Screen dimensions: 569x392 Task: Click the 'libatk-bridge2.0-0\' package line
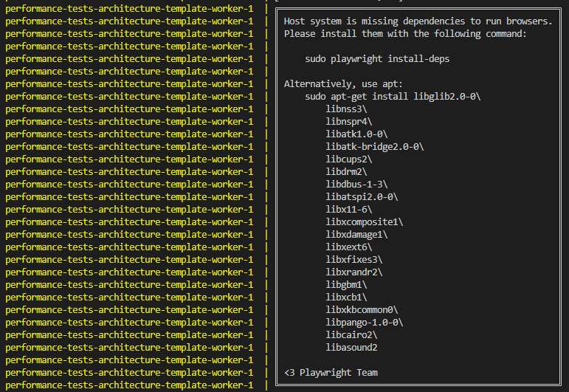(x=374, y=147)
